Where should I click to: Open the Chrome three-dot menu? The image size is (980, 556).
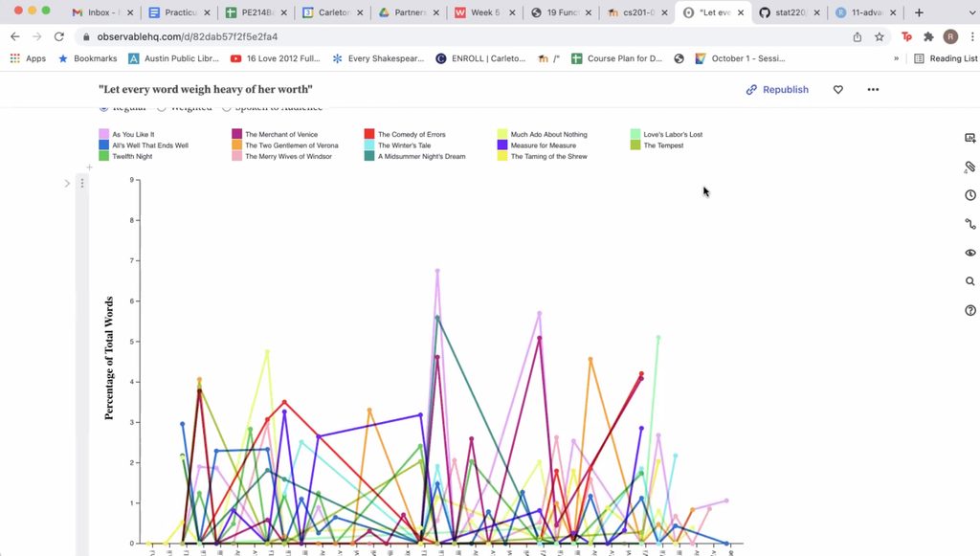pyautogui.click(x=972, y=37)
